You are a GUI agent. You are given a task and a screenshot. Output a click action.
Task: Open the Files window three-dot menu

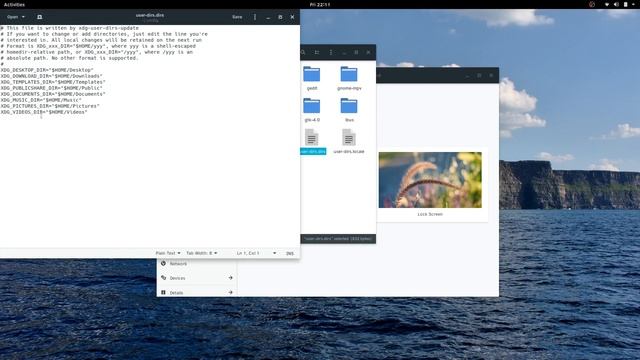tap(331, 52)
